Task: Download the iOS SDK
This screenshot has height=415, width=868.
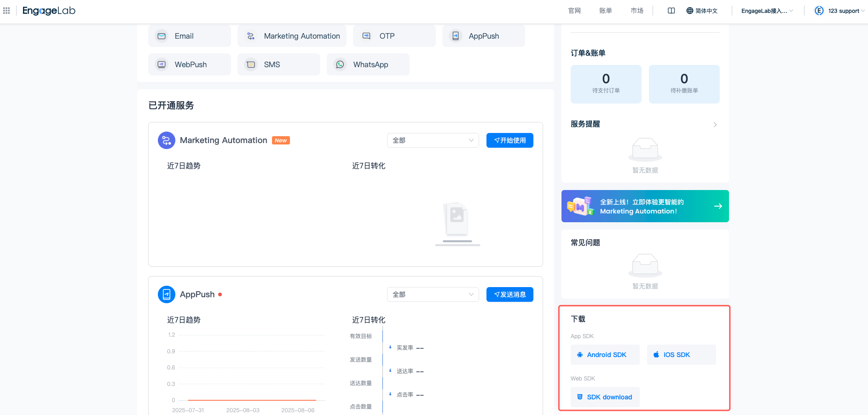Action: pos(682,355)
